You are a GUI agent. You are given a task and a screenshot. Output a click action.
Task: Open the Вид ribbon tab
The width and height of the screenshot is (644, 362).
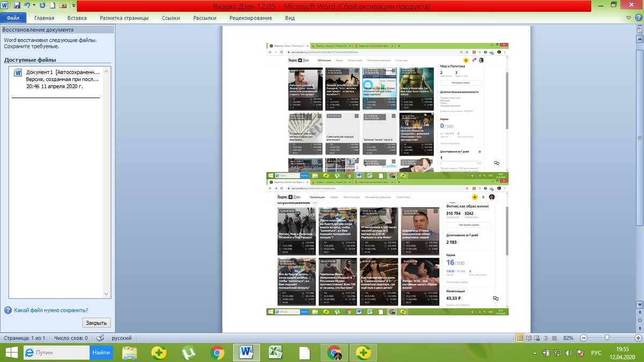click(x=290, y=18)
